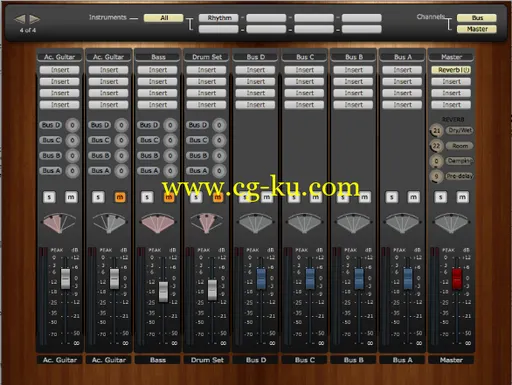Screen dimensions: 512x385
Task: Click Bus C send label on Bass
Action: [149, 140]
